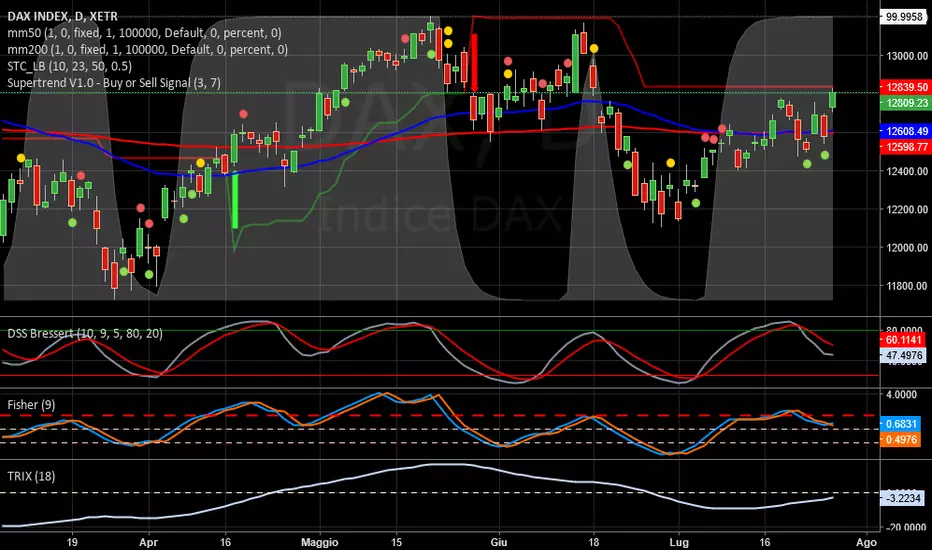Click the bright green Supertrend buy bar marker
932x550 pixels.
click(x=235, y=200)
